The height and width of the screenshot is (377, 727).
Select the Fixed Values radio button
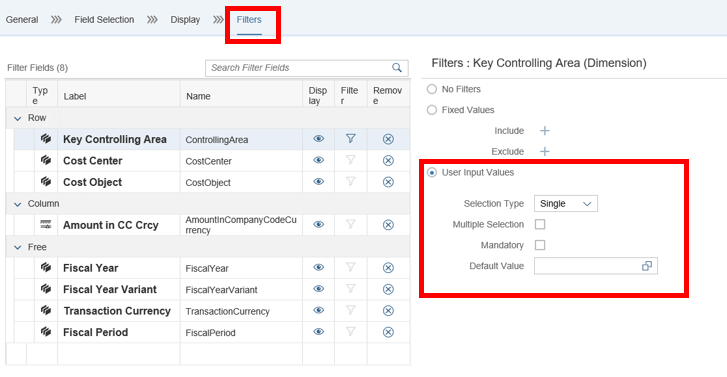pyautogui.click(x=432, y=110)
